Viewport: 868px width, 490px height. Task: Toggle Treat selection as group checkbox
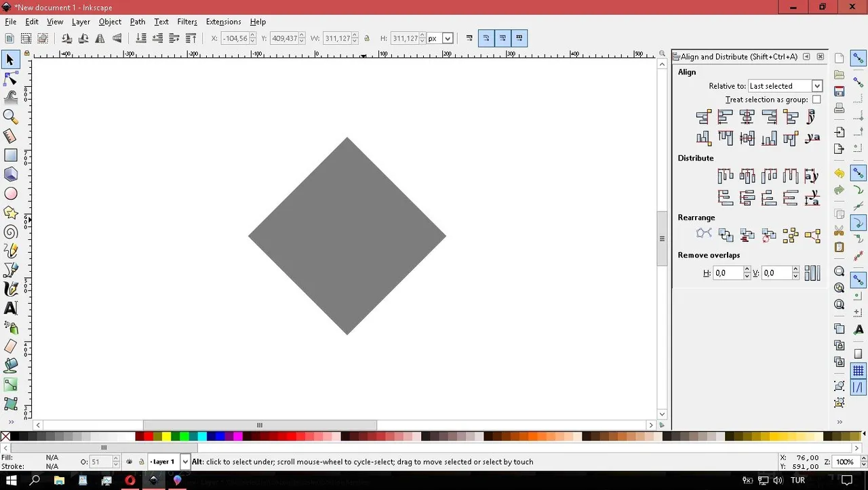coord(816,100)
